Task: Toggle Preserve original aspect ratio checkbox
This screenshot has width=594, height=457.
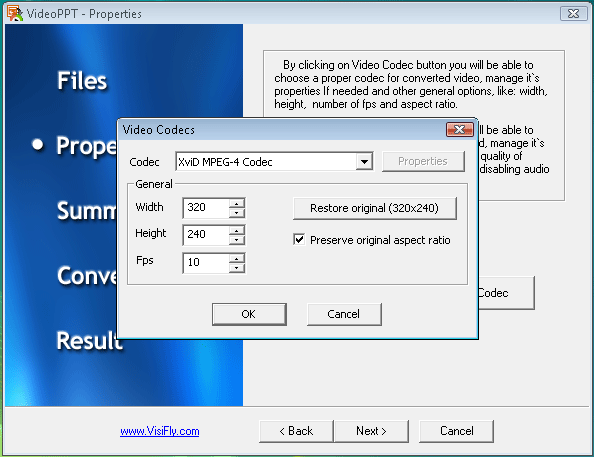Action: click(299, 239)
